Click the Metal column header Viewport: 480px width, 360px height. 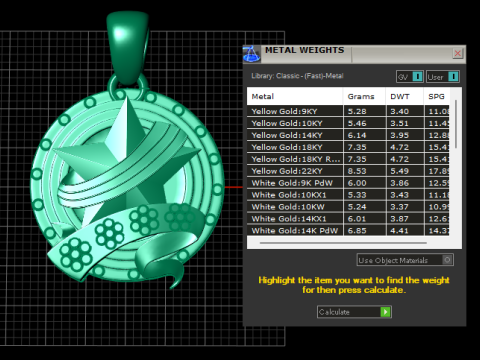pos(295,96)
